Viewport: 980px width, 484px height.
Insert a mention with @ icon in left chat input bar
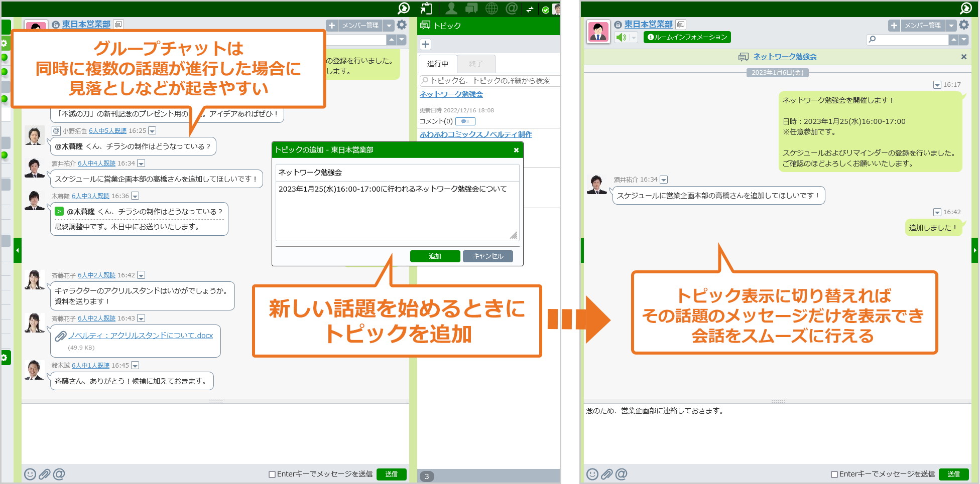pos(59,474)
